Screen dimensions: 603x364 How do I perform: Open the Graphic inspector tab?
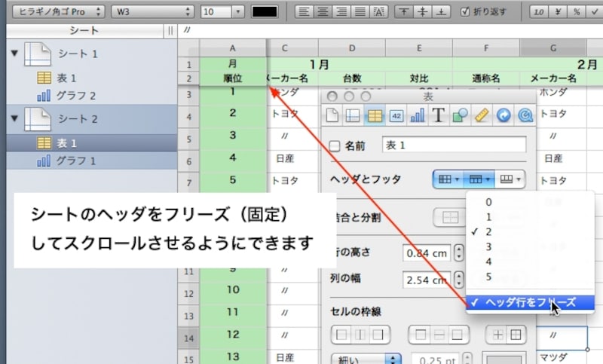[460, 115]
